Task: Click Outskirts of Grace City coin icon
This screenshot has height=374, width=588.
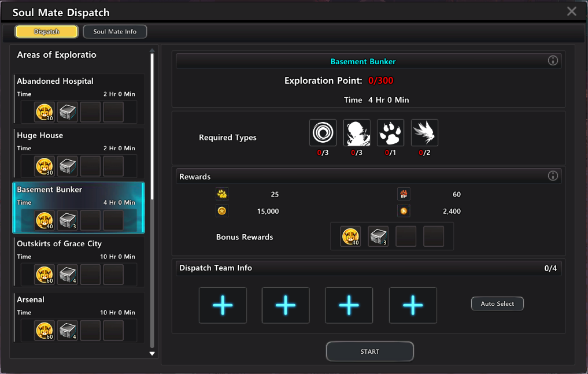Action: coord(45,275)
